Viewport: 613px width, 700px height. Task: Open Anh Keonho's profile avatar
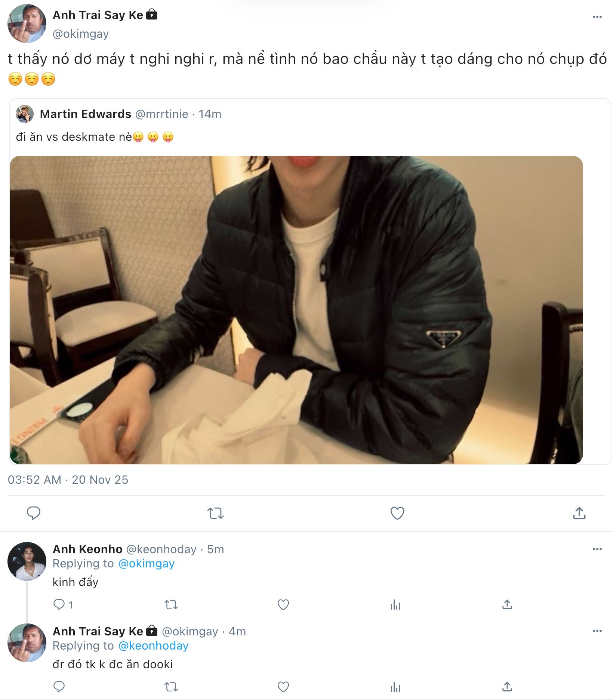27,561
